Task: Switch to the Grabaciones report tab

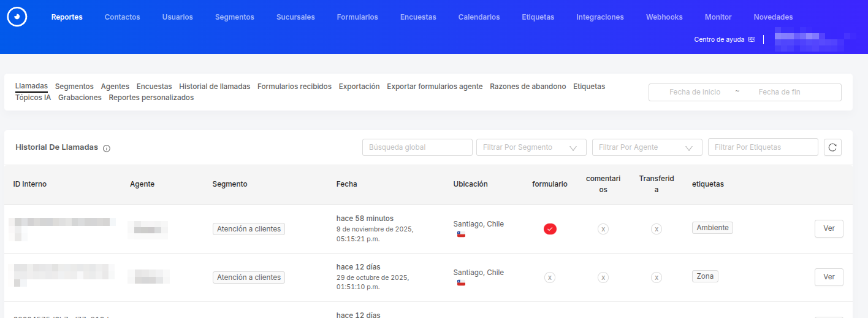Action: pyautogui.click(x=80, y=98)
